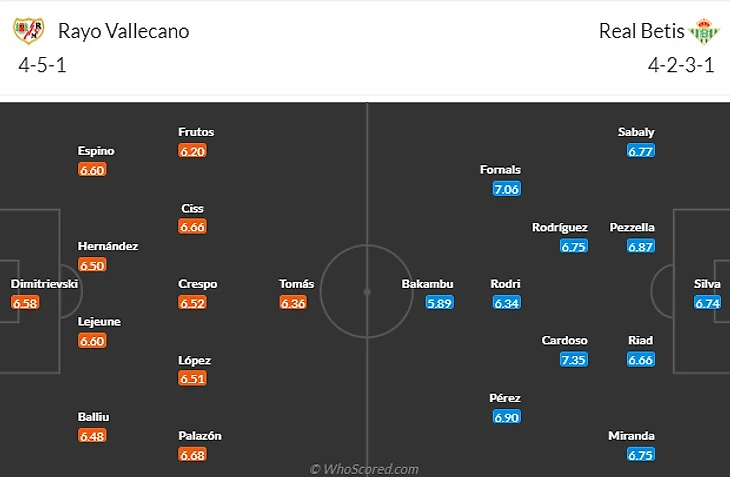The height and width of the screenshot is (477, 730).
Task: Select Ciss' 6.66 rating badge
Action: (192, 227)
